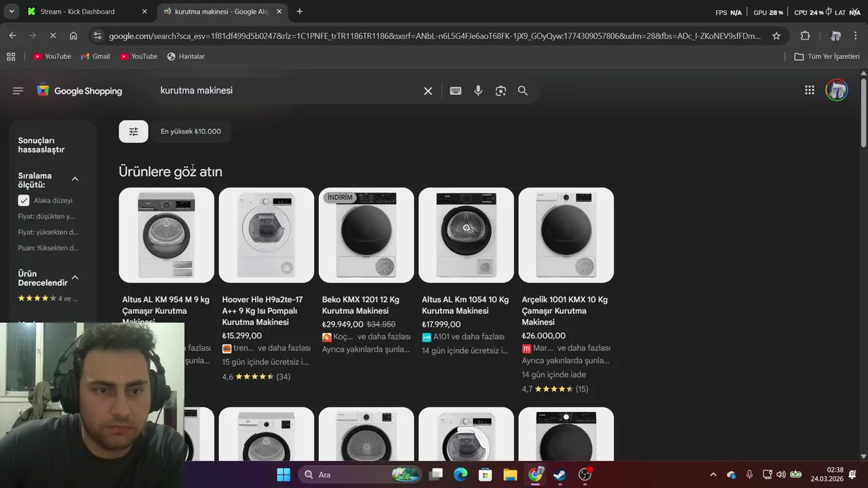868x488 pixels.
Task: Click the ₺26.000,00 Arçelik price
Action: (x=543, y=335)
